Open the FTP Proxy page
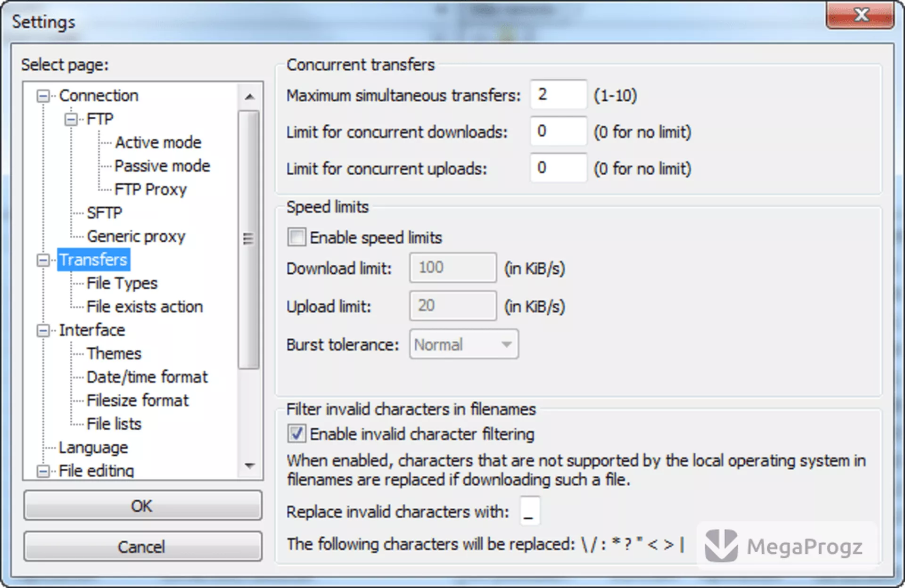 point(150,189)
